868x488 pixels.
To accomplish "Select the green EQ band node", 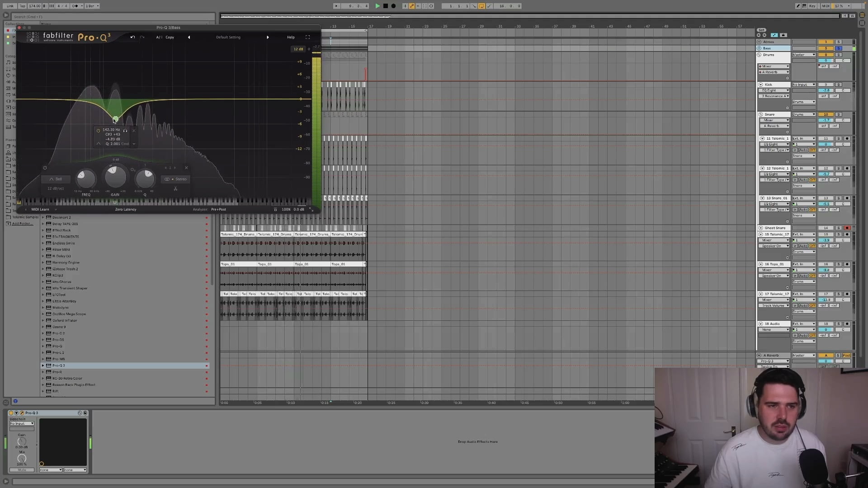I will pos(115,119).
